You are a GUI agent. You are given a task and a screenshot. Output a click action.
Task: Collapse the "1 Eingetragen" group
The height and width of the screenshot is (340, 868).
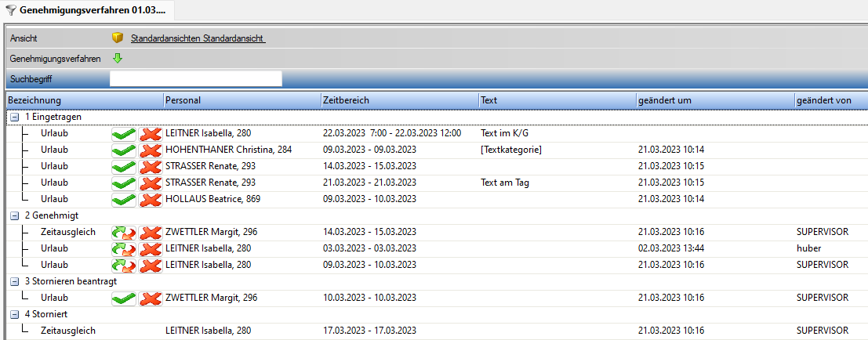(x=15, y=117)
